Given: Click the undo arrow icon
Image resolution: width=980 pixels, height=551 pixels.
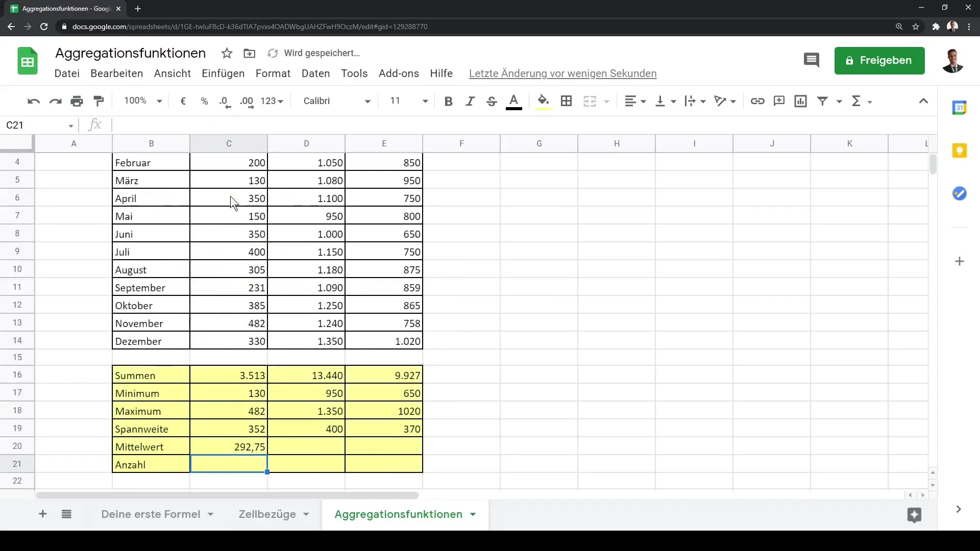Looking at the screenshot, I should coord(34,101).
